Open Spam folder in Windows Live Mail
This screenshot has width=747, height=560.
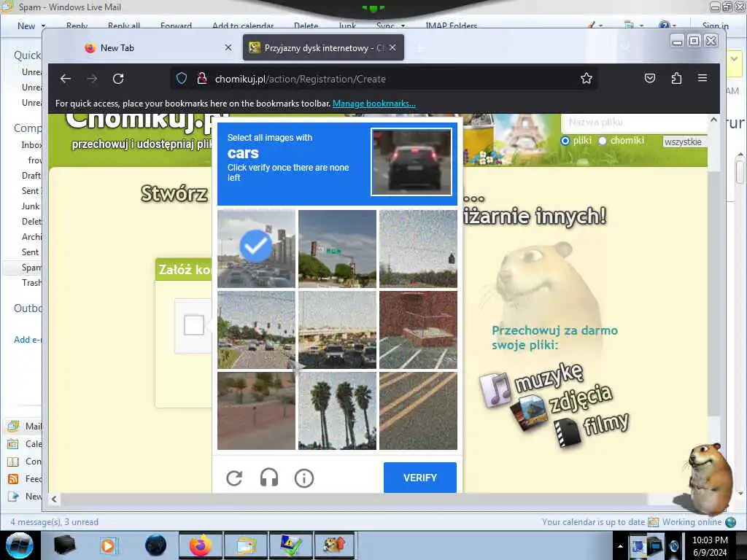pyautogui.click(x=31, y=268)
